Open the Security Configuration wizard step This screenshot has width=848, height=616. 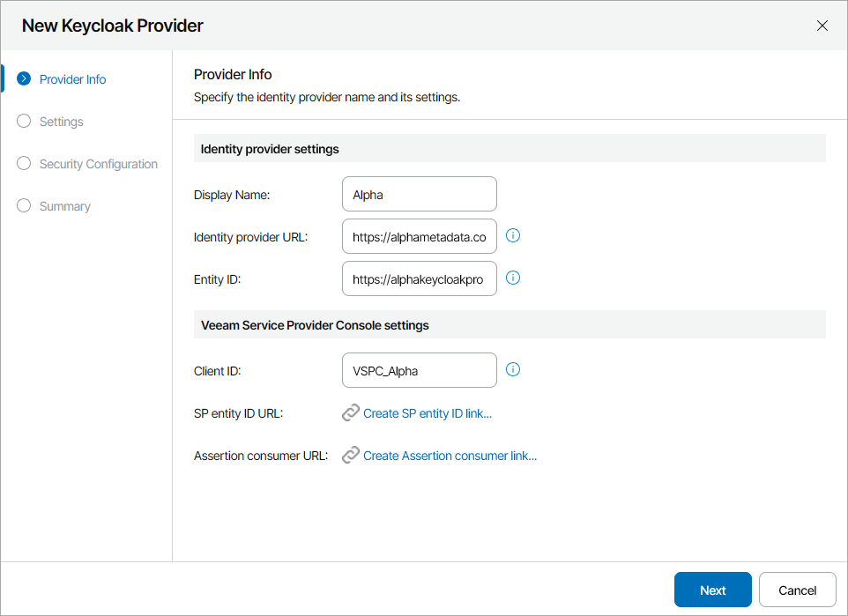pos(98,163)
